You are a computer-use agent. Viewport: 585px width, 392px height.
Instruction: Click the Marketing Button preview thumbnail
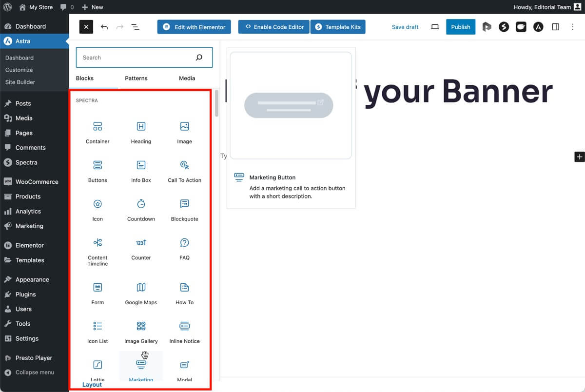pos(291,105)
